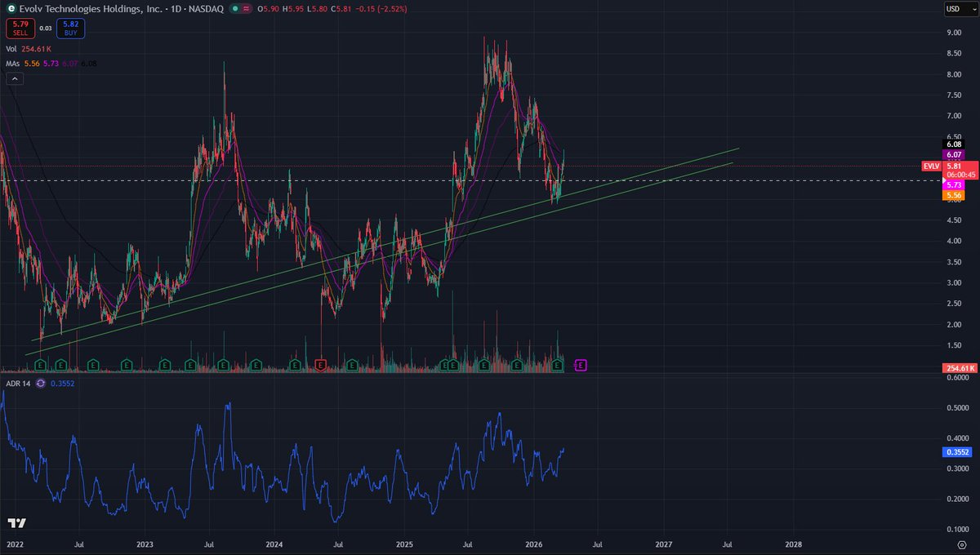Click the 254.61K volume scale label
Viewport: 980px width, 555px height.
pyautogui.click(x=958, y=369)
